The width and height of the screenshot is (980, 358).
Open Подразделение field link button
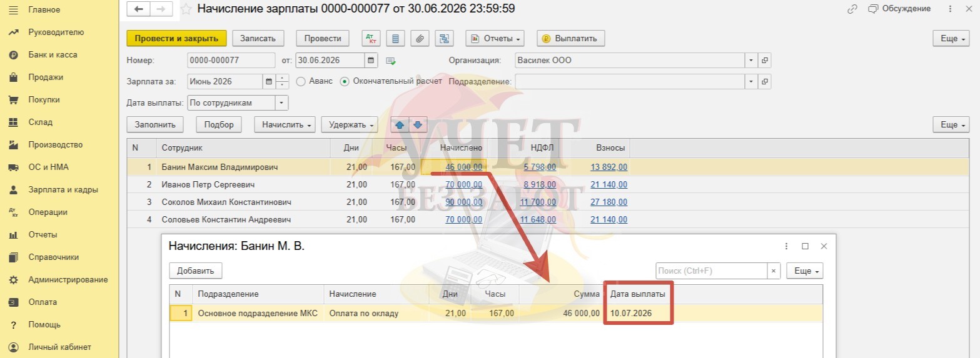764,81
